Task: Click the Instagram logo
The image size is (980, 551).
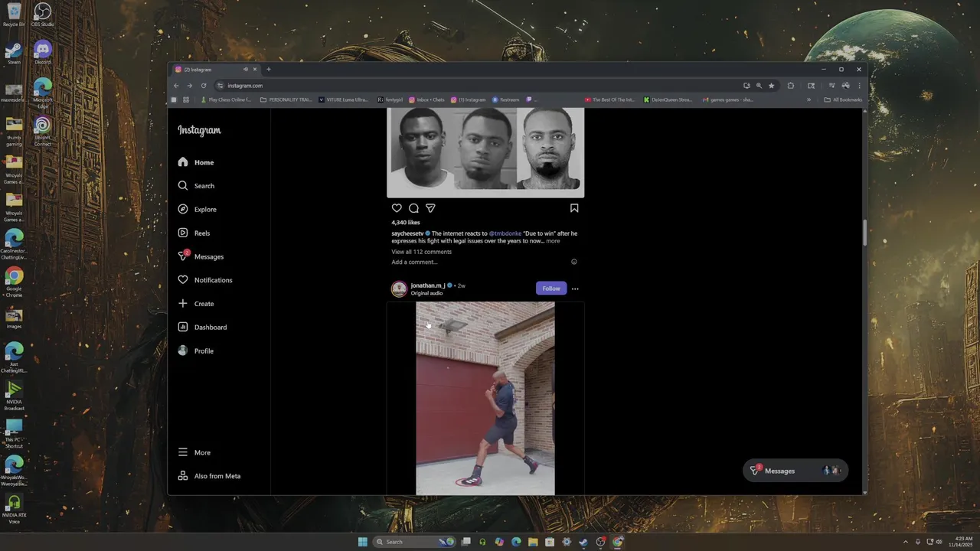Action: pos(199,130)
